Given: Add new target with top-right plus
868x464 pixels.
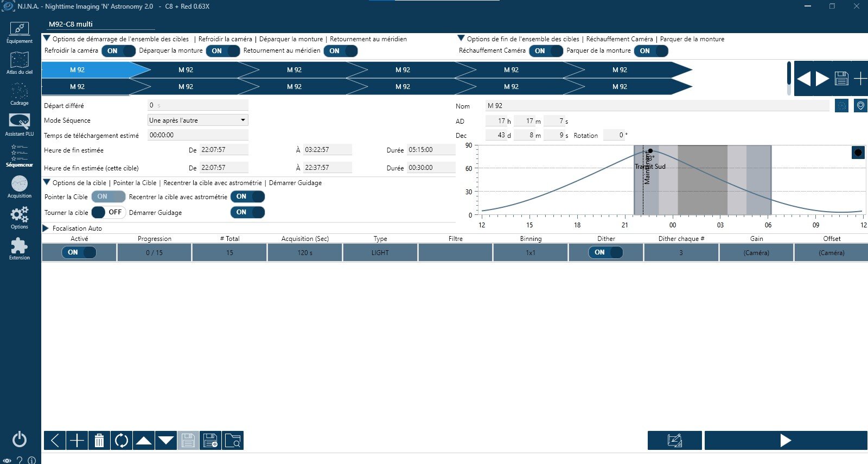Looking at the screenshot, I should pos(860,79).
